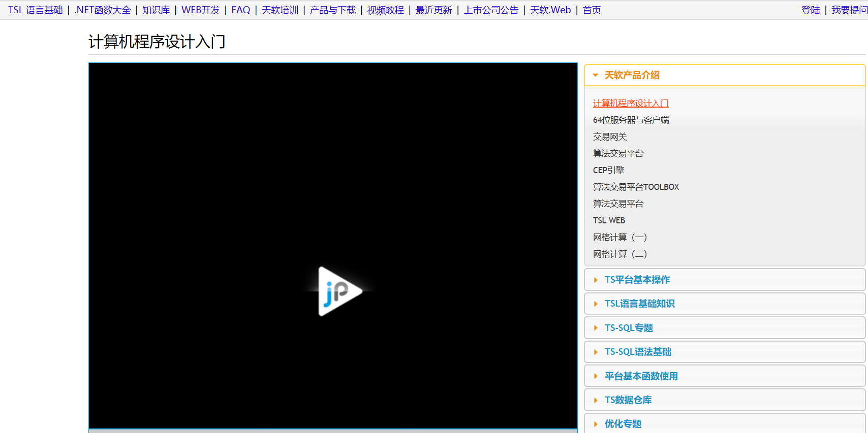The image size is (868, 433).
Task: Select CEP引擎 video
Action: click(608, 170)
